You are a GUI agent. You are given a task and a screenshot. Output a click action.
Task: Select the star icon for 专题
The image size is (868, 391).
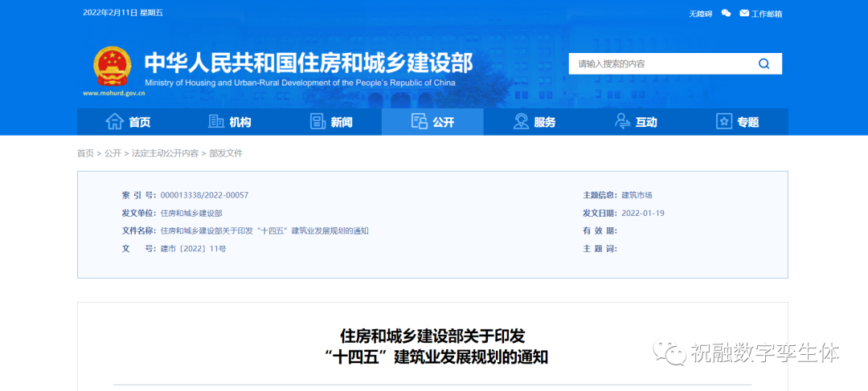(x=724, y=122)
